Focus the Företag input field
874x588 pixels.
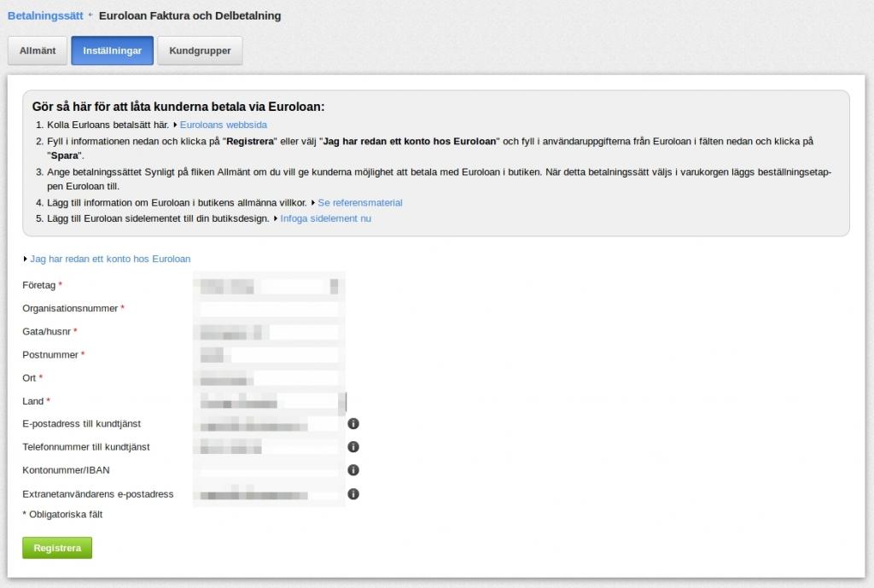269,286
